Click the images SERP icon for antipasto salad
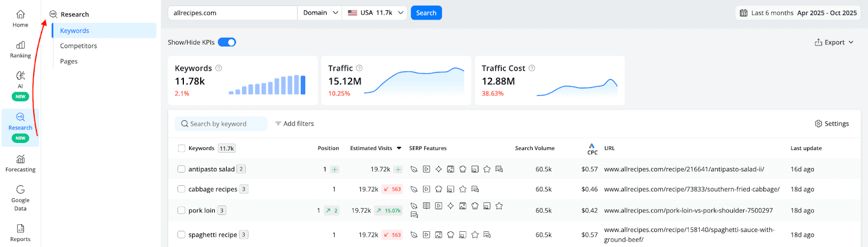868x247 pixels. (450, 169)
